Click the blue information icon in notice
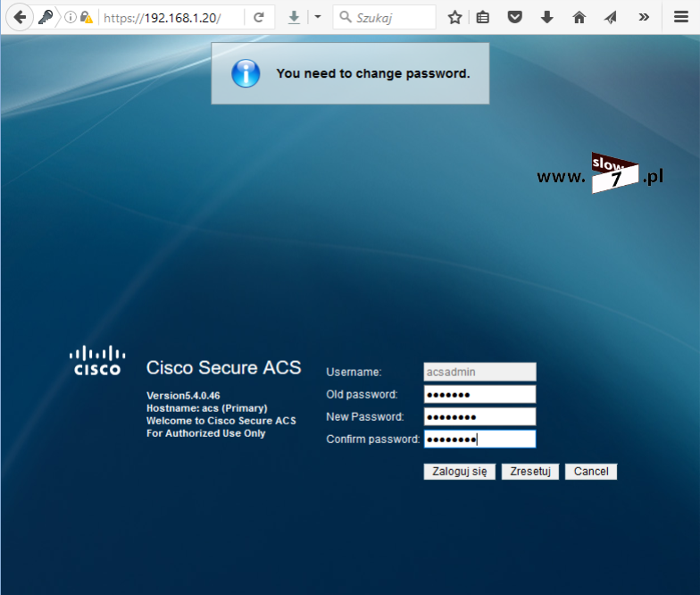The image size is (700, 595). click(x=246, y=73)
